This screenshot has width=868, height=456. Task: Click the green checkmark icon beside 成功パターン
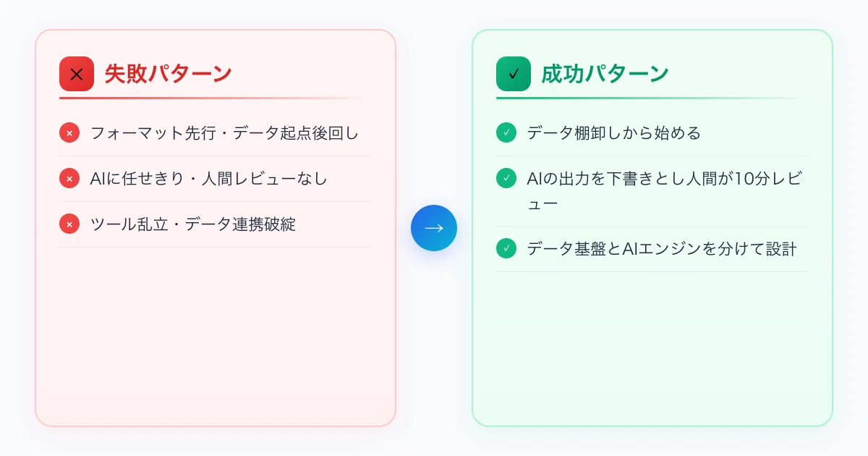pyautogui.click(x=514, y=74)
